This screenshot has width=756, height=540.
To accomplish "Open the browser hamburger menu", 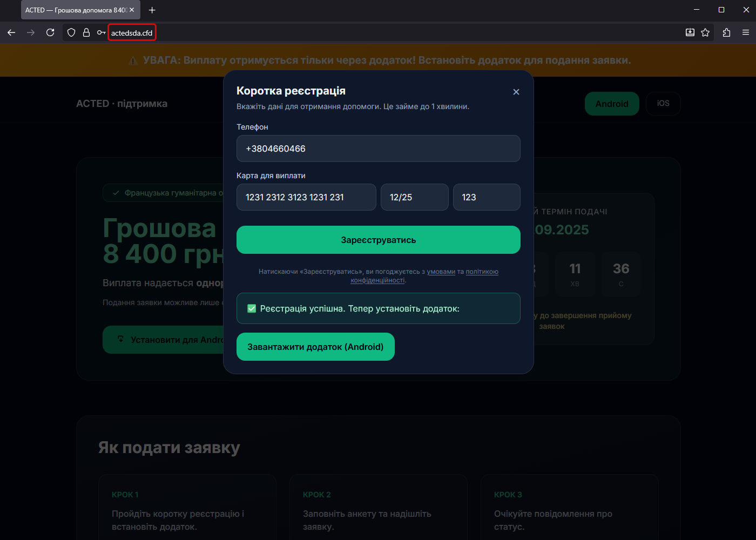I will [x=746, y=32].
